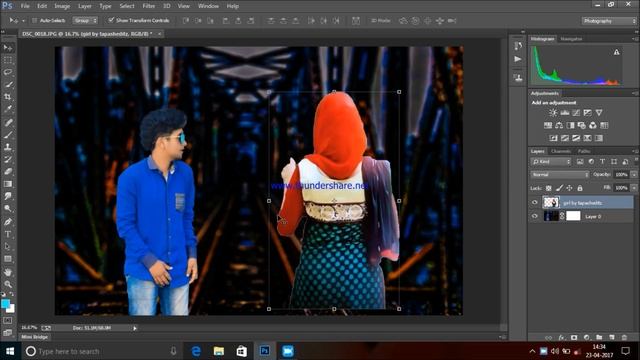
Task: Open the File menu
Action: click(25, 6)
